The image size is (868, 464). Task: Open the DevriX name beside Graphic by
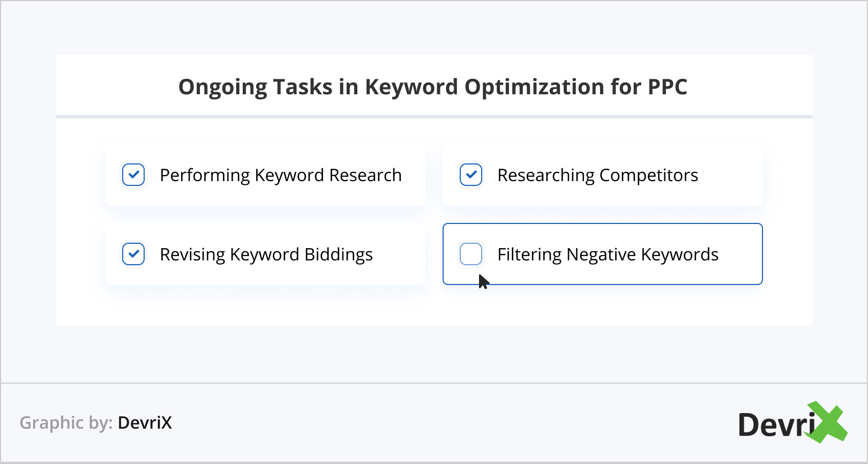145,423
